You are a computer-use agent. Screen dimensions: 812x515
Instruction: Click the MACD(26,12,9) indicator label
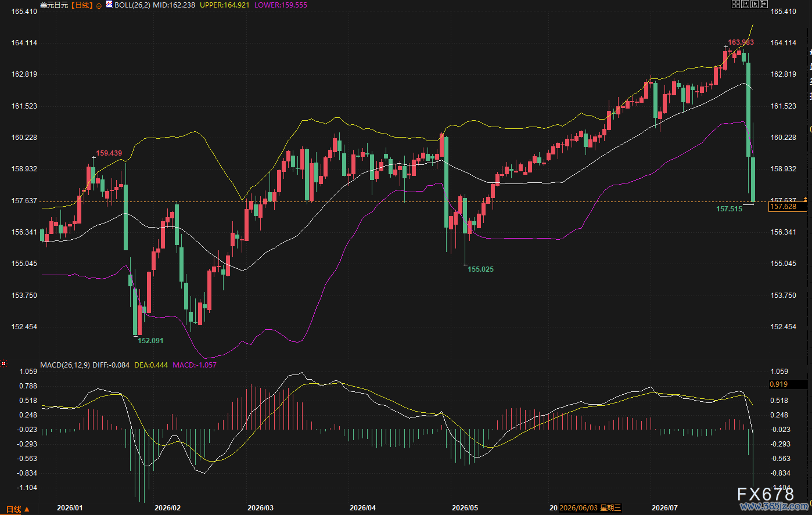(x=65, y=365)
